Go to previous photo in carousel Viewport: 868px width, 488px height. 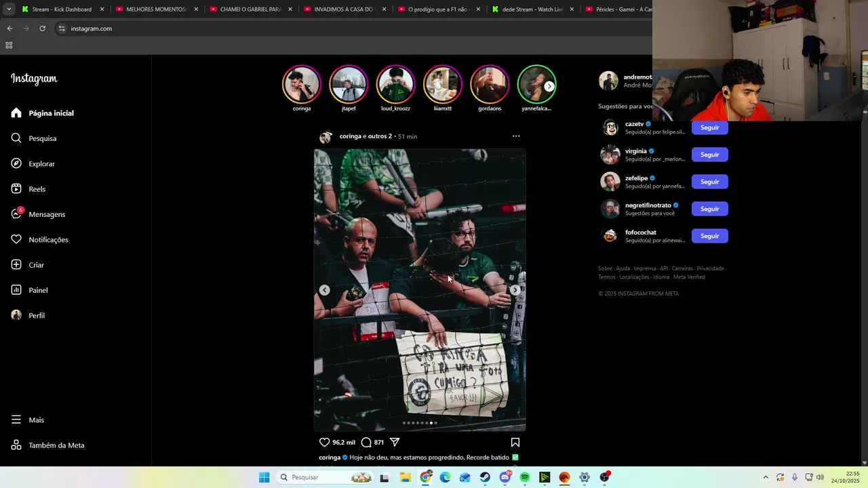(x=324, y=290)
